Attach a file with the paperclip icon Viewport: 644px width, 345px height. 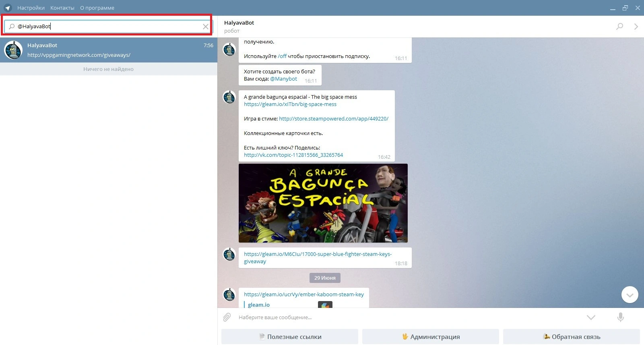[x=227, y=317]
